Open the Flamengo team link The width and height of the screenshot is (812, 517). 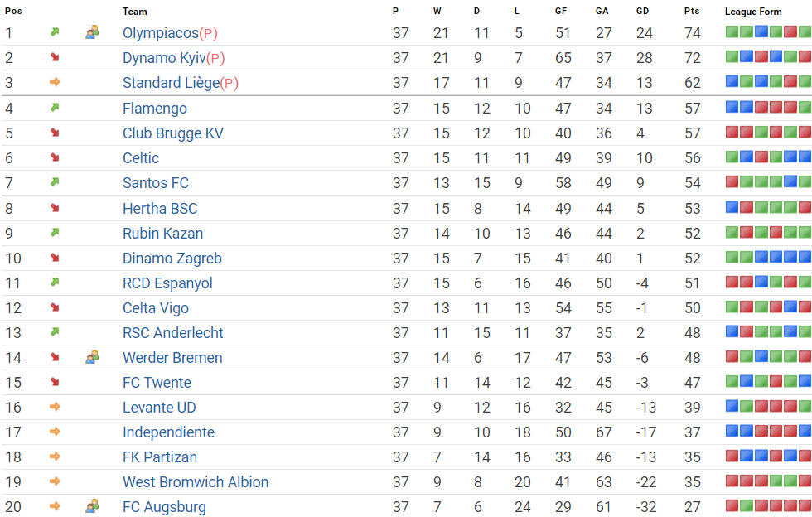[155, 109]
